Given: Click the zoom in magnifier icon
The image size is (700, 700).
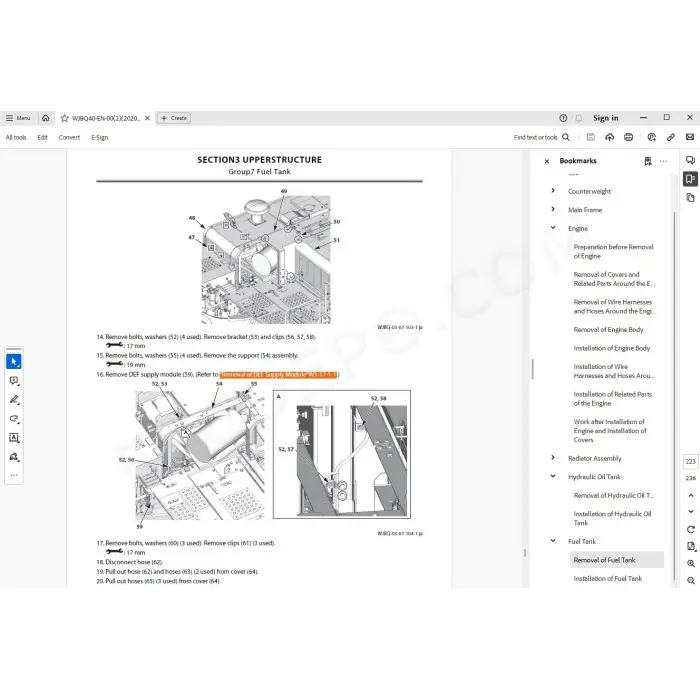Looking at the screenshot, I should point(691,564).
